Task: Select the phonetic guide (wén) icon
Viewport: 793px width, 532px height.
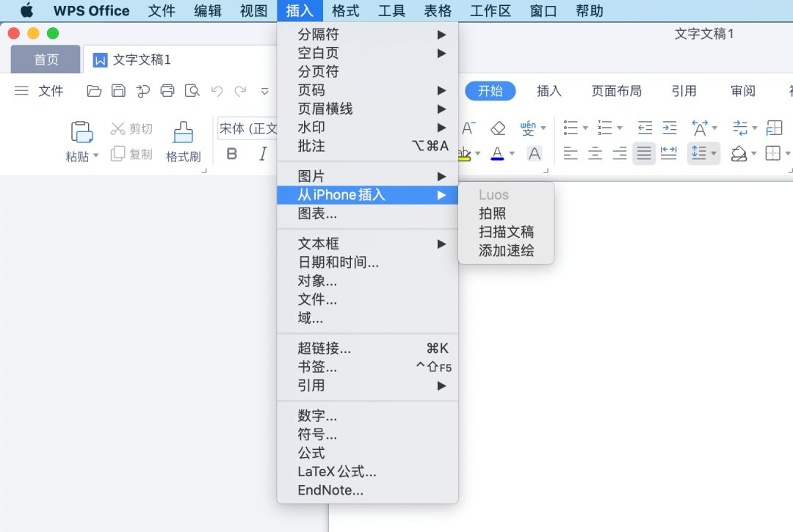Action: [x=530, y=127]
